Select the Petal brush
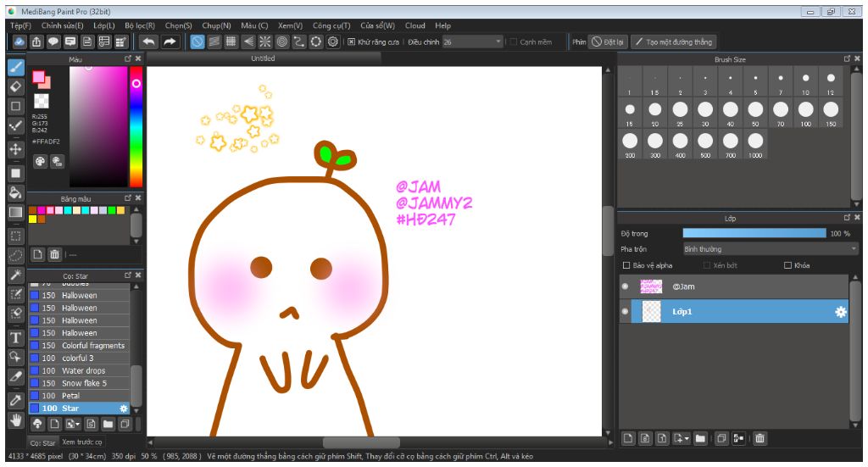This screenshot has width=868, height=467. click(x=79, y=396)
